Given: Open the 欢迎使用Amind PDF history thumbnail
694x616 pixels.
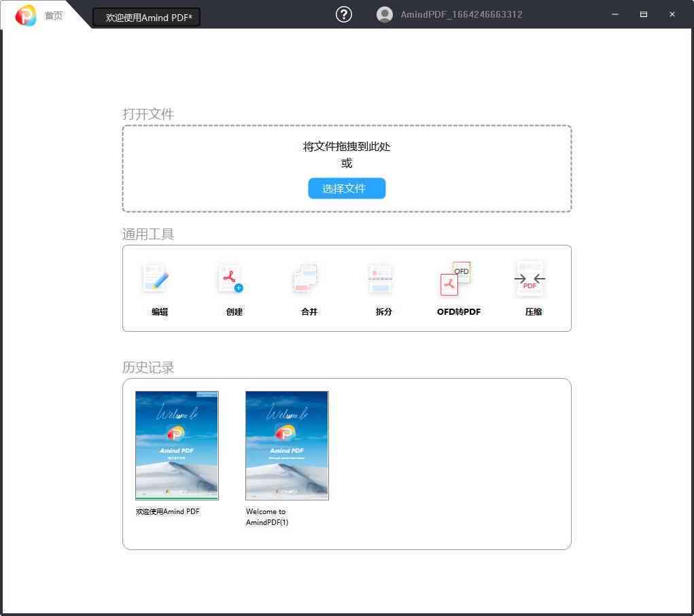Looking at the screenshot, I should click(x=177, y=445).
